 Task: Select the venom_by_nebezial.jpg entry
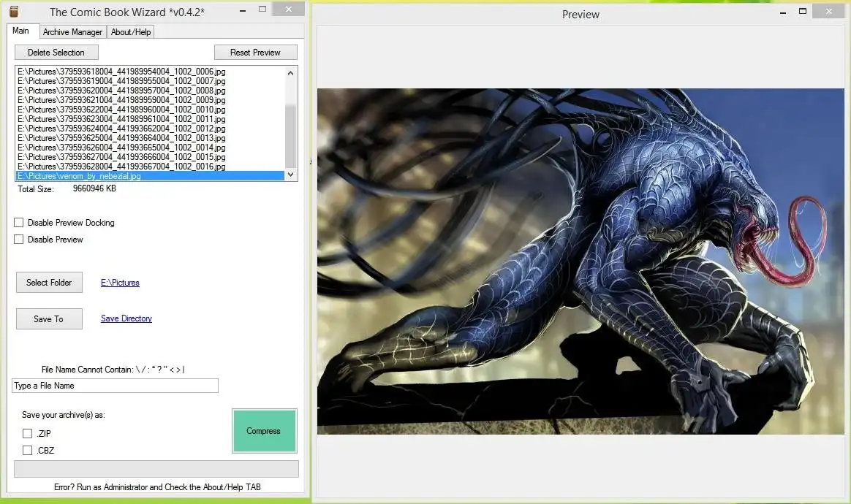click(x=151, y=176)
